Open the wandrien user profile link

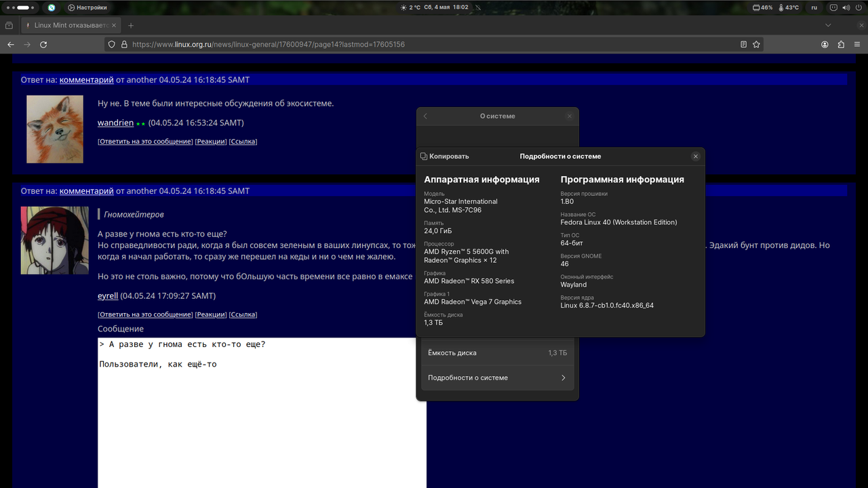tap(115, 123)
